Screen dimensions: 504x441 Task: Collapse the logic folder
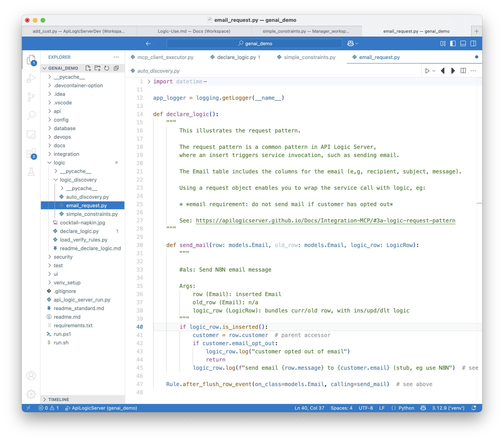point(50,163)
